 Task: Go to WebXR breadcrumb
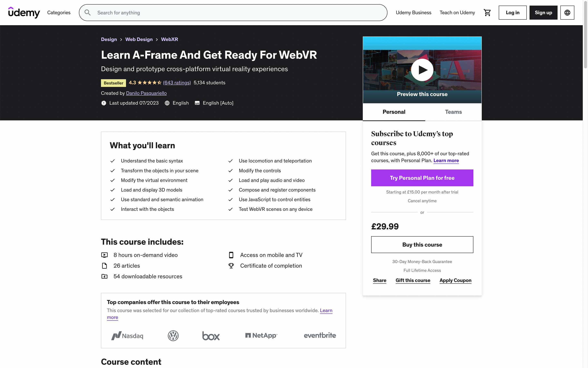pyautogui.click(x=169, y=39)
